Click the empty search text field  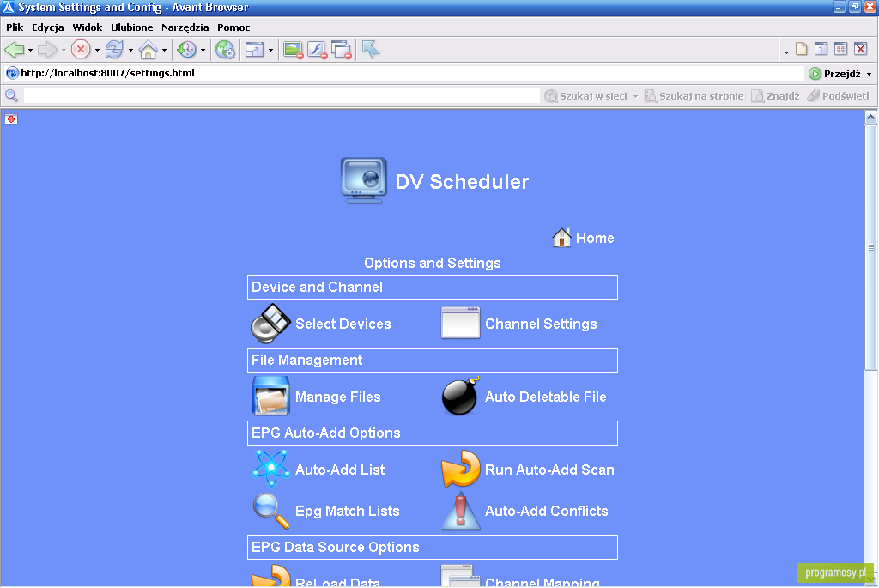click(x=282, y=96)
